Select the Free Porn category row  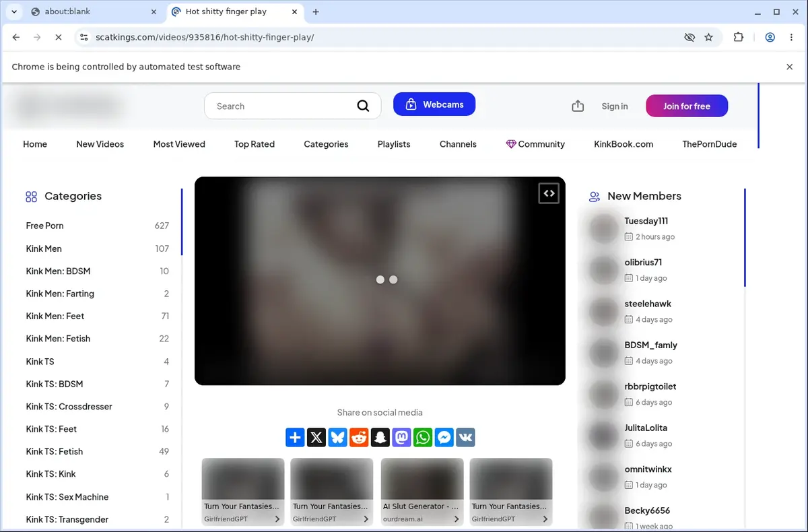coord(98,226)
